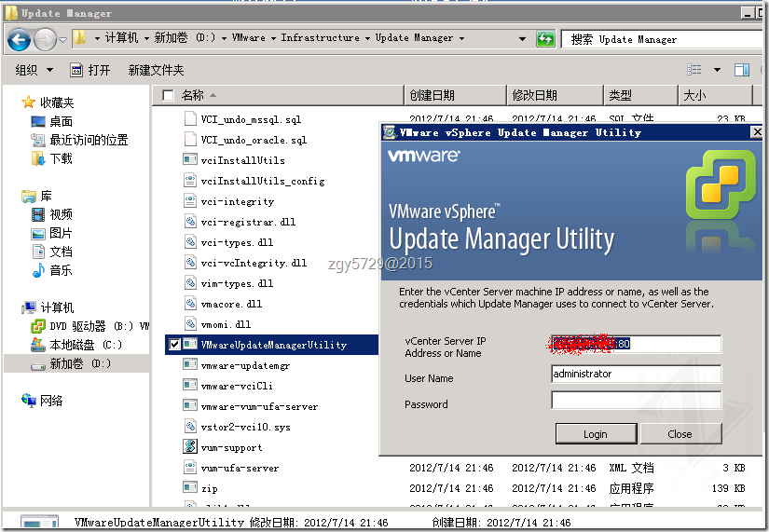
Task: Click the vCenter Server IP address field
Action: tap(636, 344)
